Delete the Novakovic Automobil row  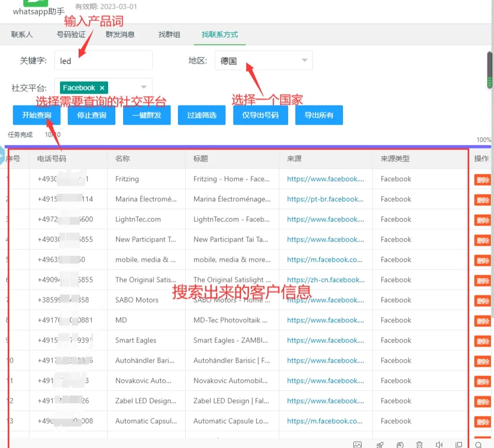click(482, 382)
